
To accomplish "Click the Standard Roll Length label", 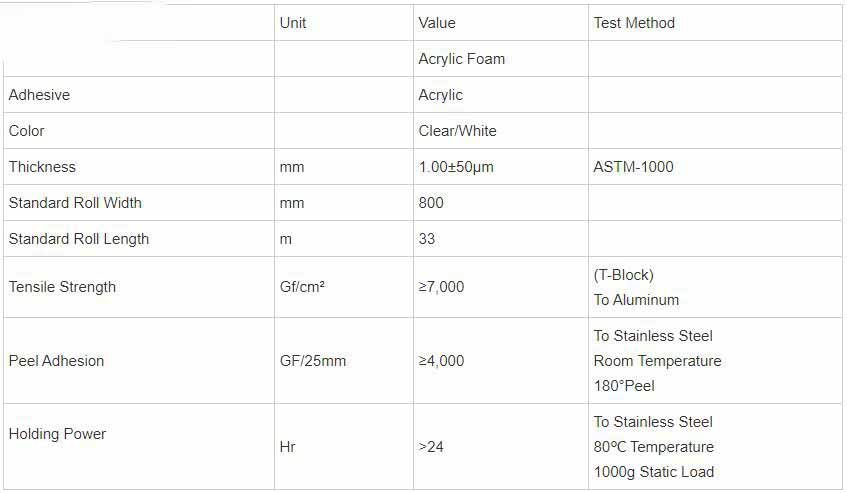I will pos(79,239).
